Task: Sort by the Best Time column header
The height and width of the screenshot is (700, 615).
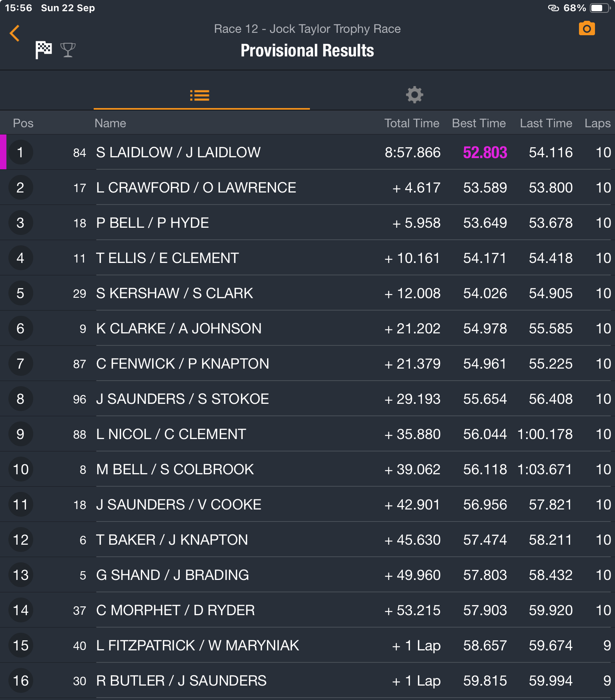Action: 479,123
